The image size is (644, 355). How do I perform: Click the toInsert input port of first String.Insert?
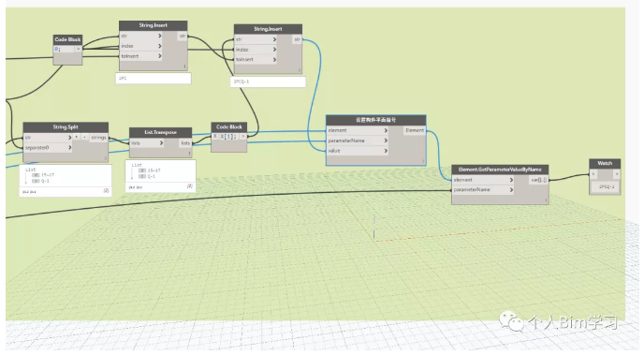coord(140,56)
